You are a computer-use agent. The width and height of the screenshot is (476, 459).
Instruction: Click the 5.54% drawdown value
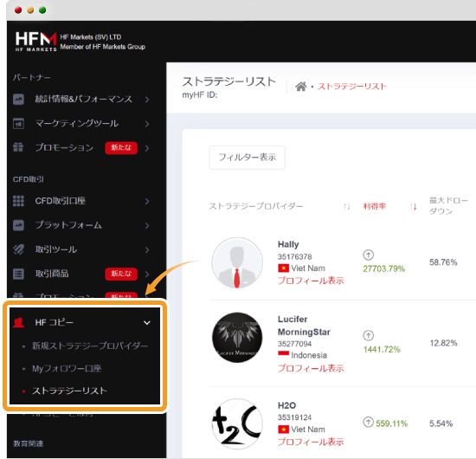(441, 423)
